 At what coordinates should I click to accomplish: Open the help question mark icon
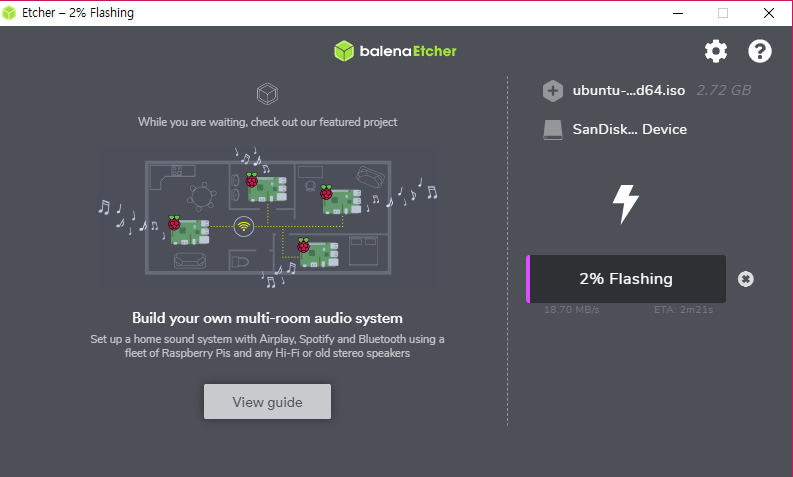coord(760,51)
